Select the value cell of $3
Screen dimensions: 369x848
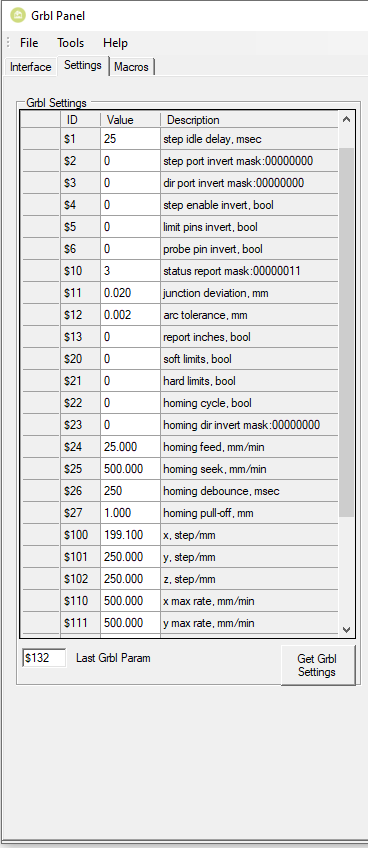coord(130,183)
